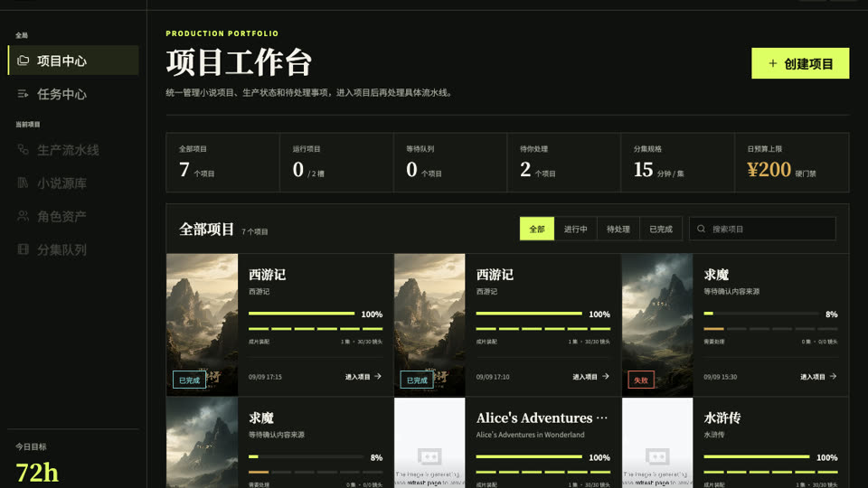
Task: Click arrow icon beside 进入项目 on 09/09 15:30 card
Action: pyautogui.click(x=833, y=376)
